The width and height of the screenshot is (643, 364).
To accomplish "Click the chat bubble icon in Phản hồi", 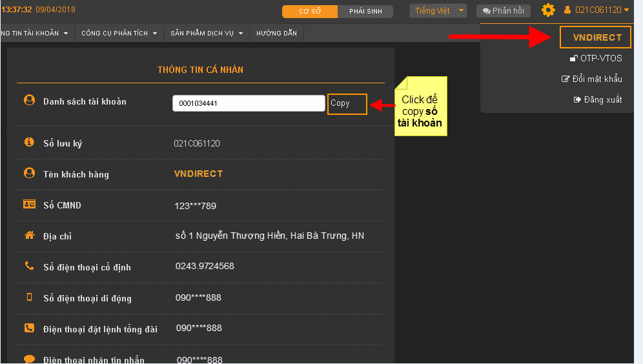I will click(x=487, y=11).
